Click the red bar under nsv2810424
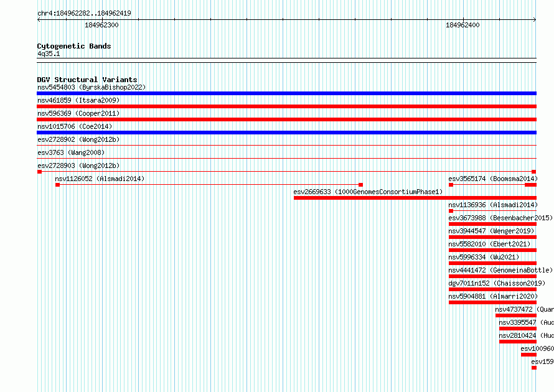 (518, 342)
